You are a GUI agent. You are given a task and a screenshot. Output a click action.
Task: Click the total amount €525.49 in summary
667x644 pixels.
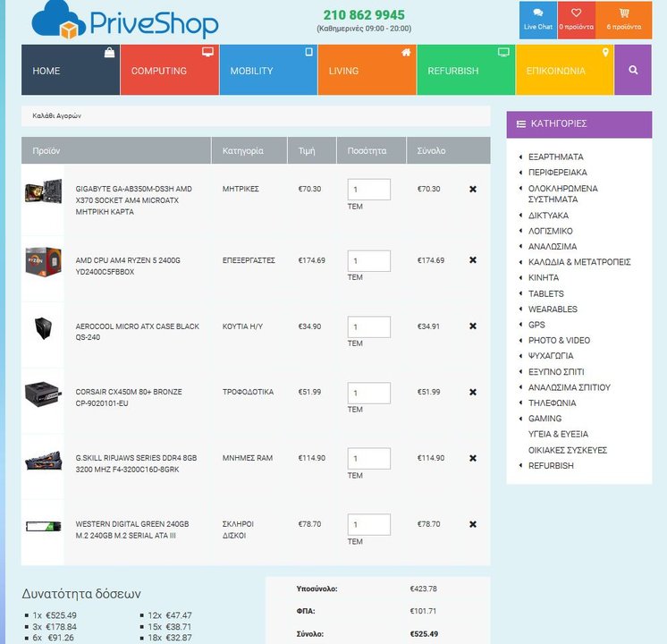tap(424, 634)
